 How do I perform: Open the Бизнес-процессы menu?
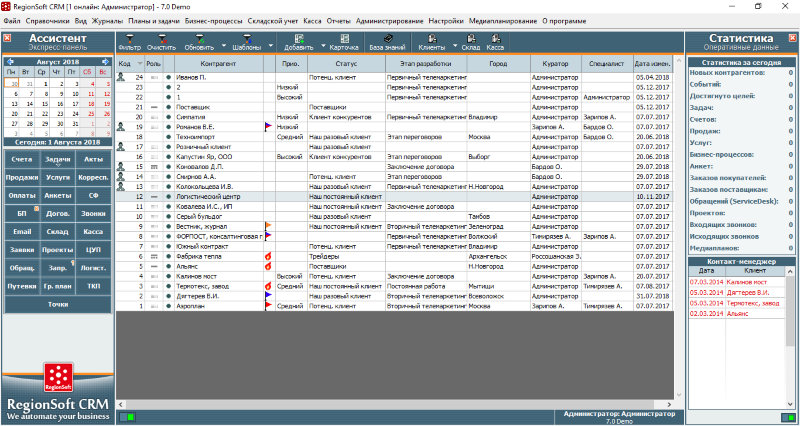[212, 20]
